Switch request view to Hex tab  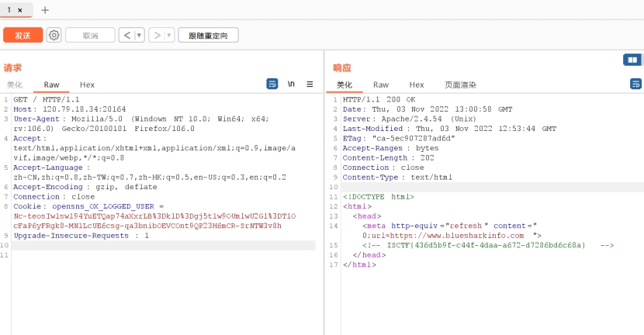tap(87, 85)
